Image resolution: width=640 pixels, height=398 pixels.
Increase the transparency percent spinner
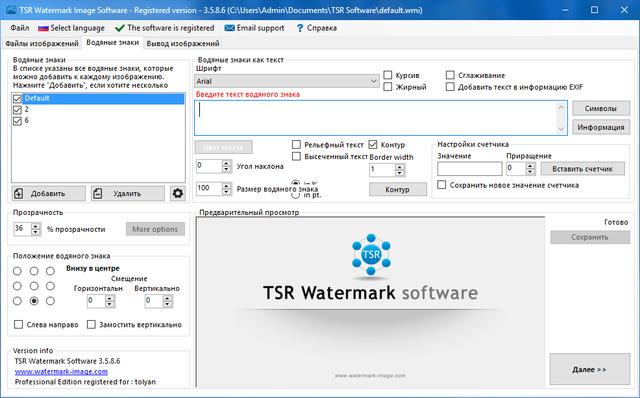click(x=36, y=226)
